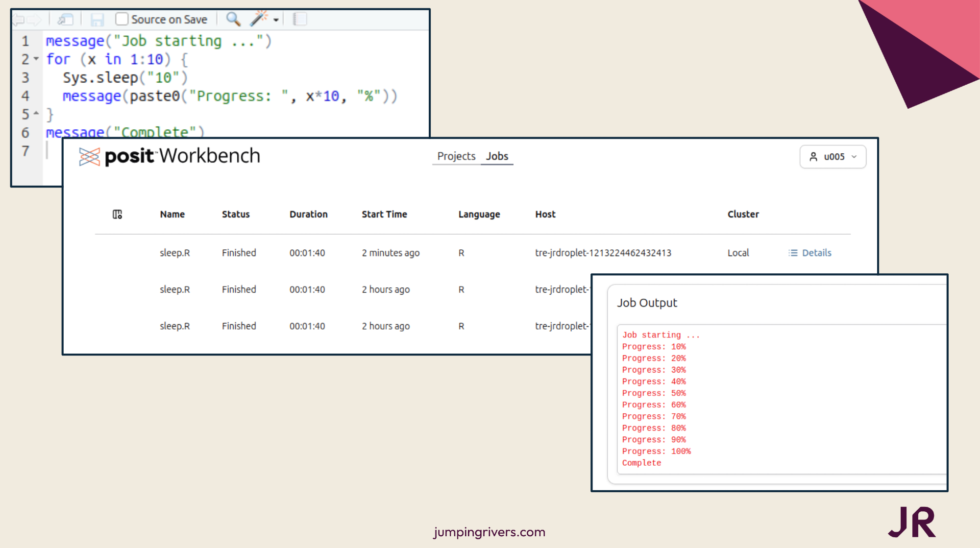Click the column chooser icon in jobs table

pyautogui.click(x=117, y=214)
